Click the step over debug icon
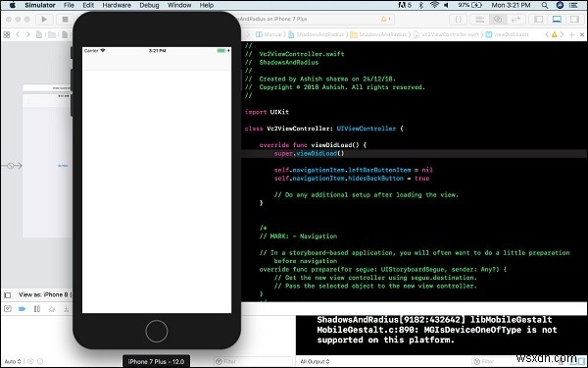 [52, 309]
